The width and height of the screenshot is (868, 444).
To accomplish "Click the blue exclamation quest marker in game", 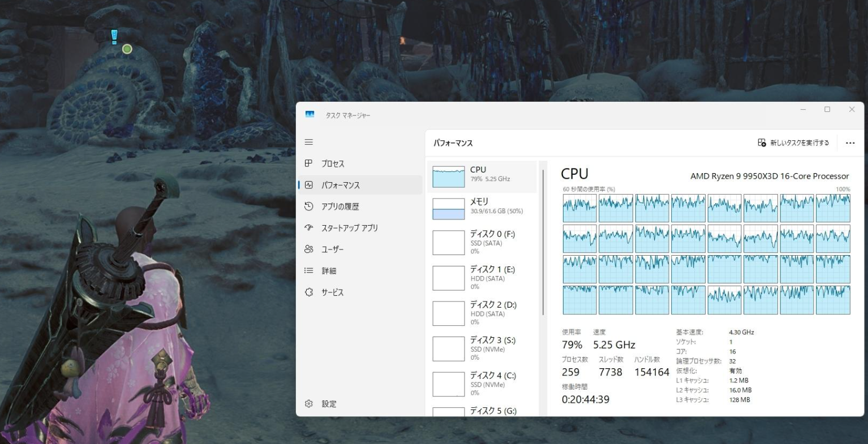I will tap(114, 37).
